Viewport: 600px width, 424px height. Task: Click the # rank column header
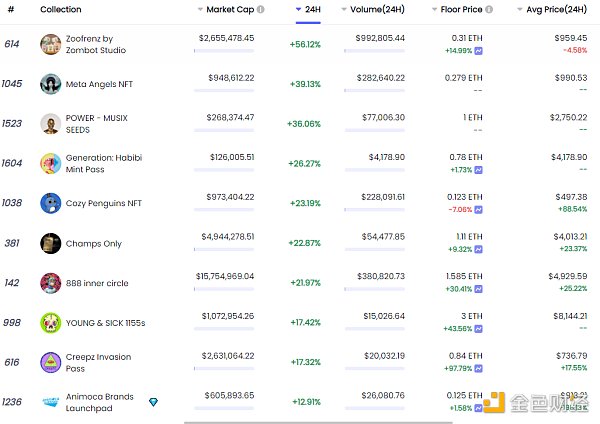(x=10, y=9)
